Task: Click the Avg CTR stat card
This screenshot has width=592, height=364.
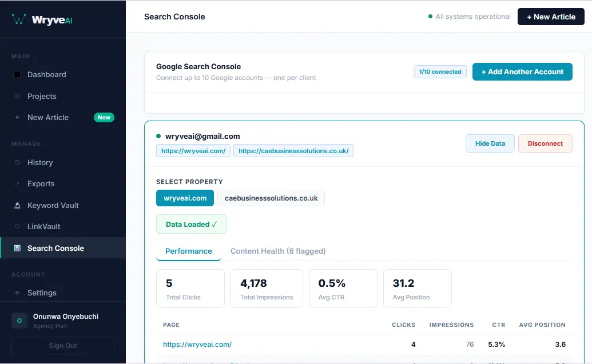Action: (343, 289)
